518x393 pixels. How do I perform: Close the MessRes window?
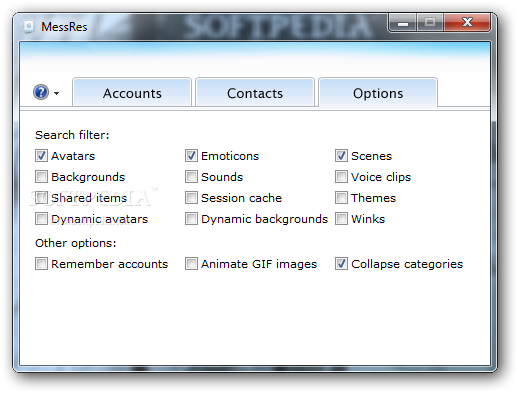coord(467,23)
